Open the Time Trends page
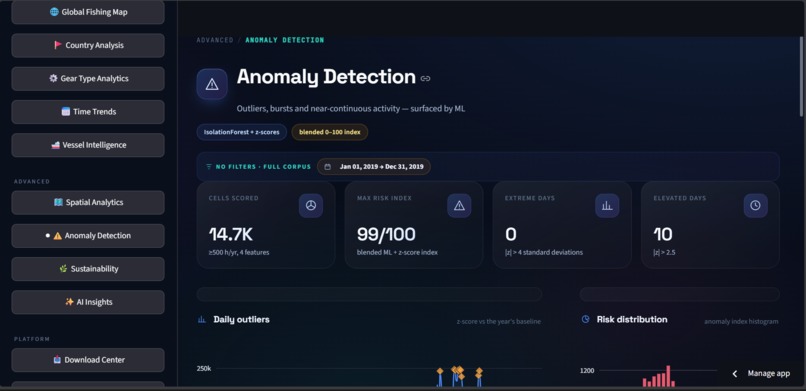The height and width of the screenshot is (391, 806). tap(88, 111)
